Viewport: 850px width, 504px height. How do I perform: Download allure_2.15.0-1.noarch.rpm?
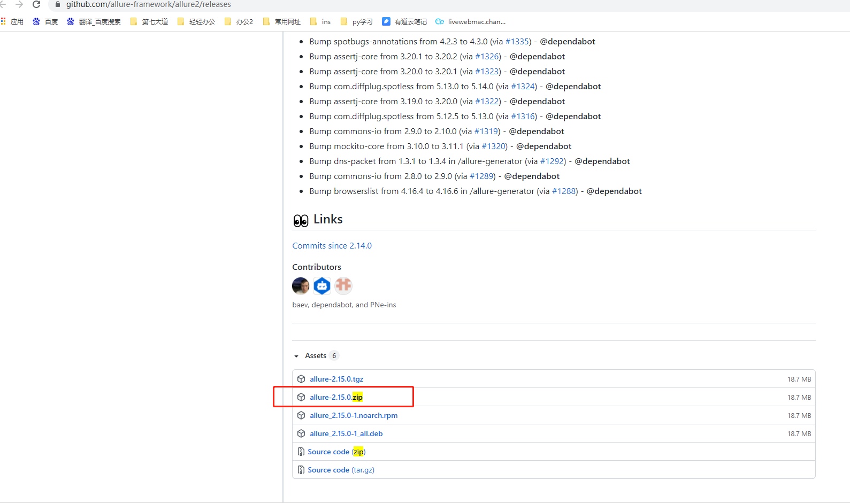click(354, 415)
